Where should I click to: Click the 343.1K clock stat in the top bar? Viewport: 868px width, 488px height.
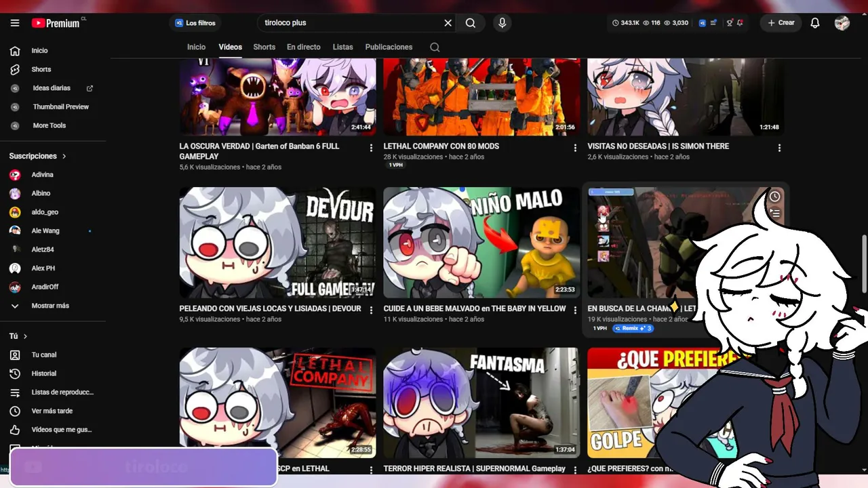[626, 23]
